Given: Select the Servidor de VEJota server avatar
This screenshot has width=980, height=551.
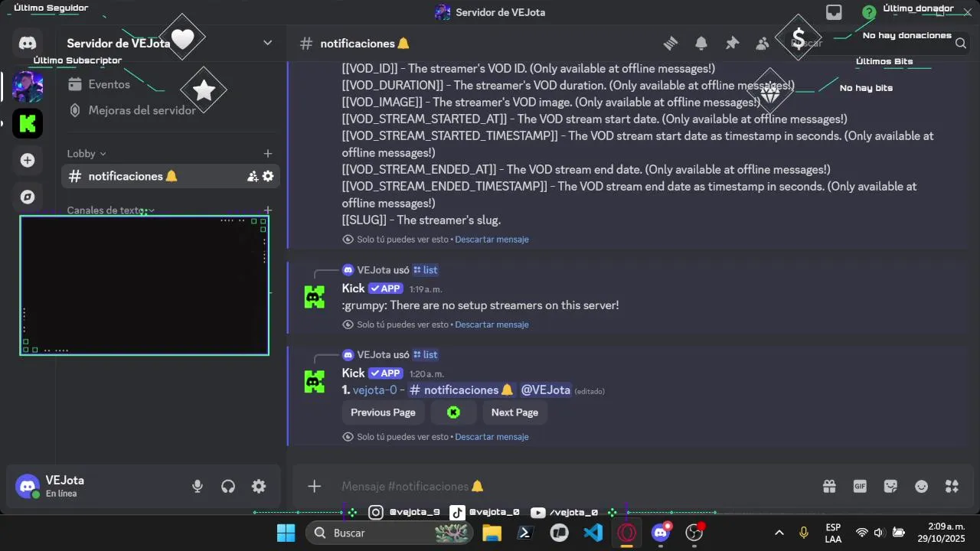Looking at the screenshot, I should (28, 86).
